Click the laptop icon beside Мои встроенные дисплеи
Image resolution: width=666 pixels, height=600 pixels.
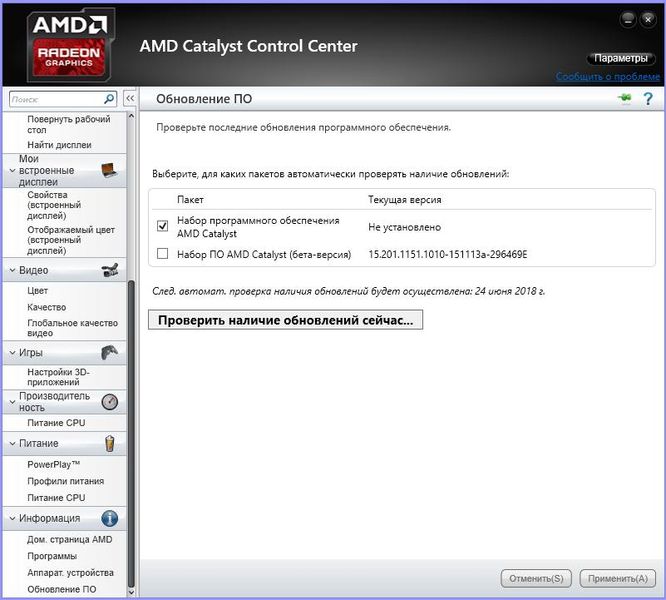coord(110,171)
